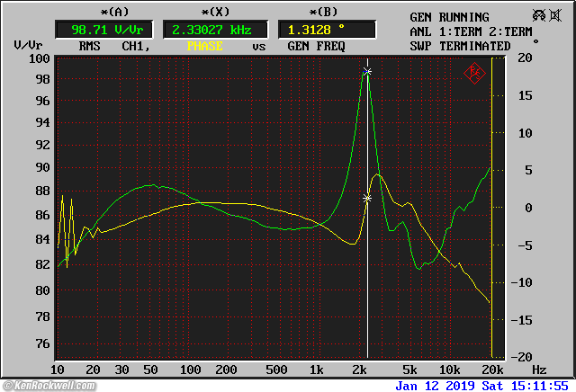Click the SWP TERMINATED status line
The width and height of the screenshot is (576, 392).
460,46
